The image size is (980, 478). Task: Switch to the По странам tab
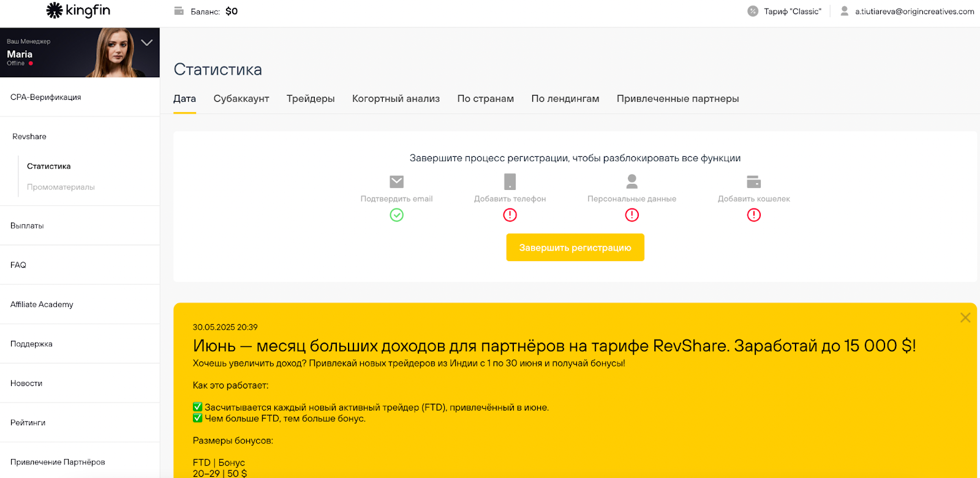pyautogui.click(x=486, y=99)
